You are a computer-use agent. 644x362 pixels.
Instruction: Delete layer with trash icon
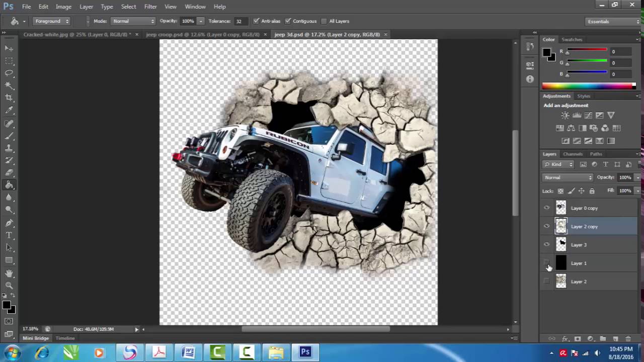coord(628,339)
